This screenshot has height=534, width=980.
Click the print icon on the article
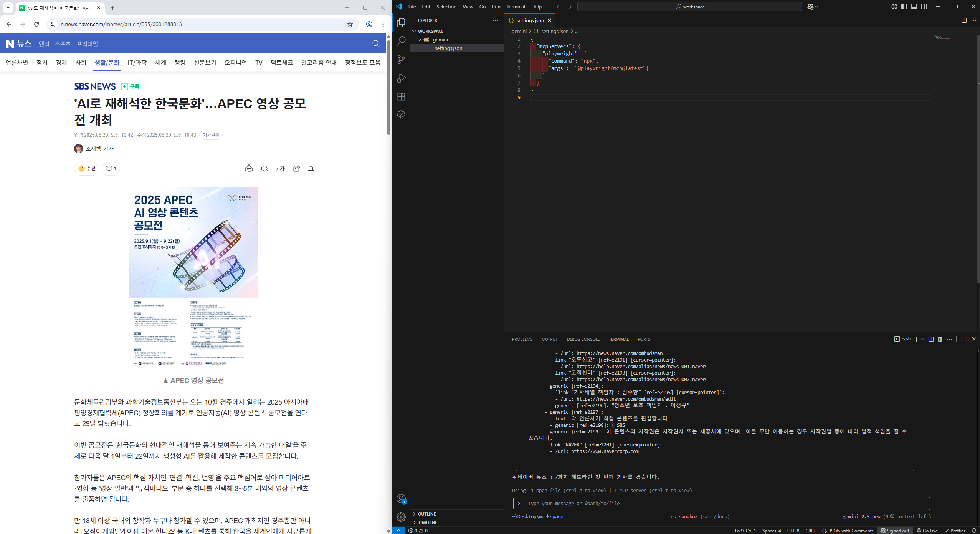(x=311, y=169)
